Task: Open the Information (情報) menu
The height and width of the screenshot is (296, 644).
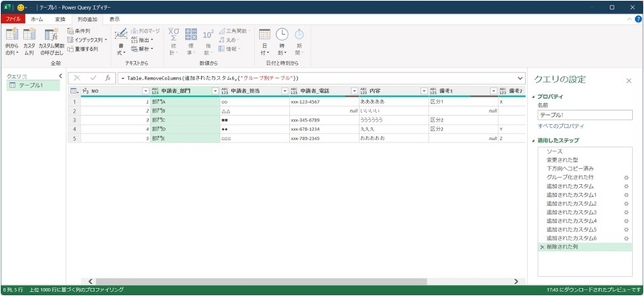Action: 229,49
